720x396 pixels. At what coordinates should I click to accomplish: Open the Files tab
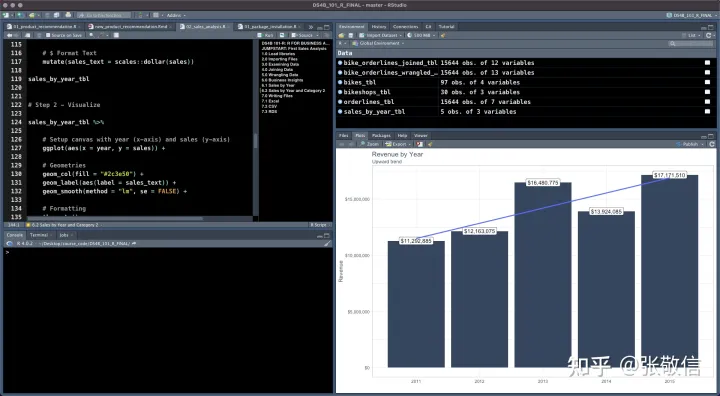343,136
